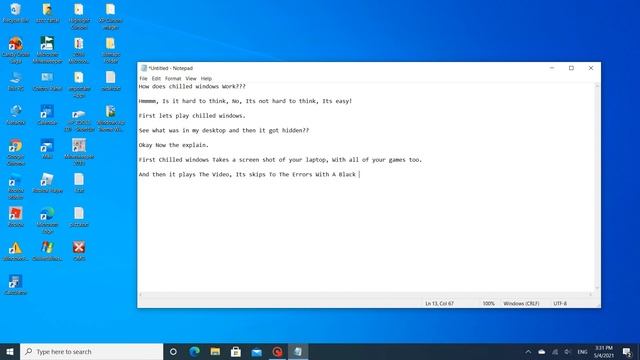Select the red X desktop icon
Viewport: 640px width, 360px height.
coord(79,251)
